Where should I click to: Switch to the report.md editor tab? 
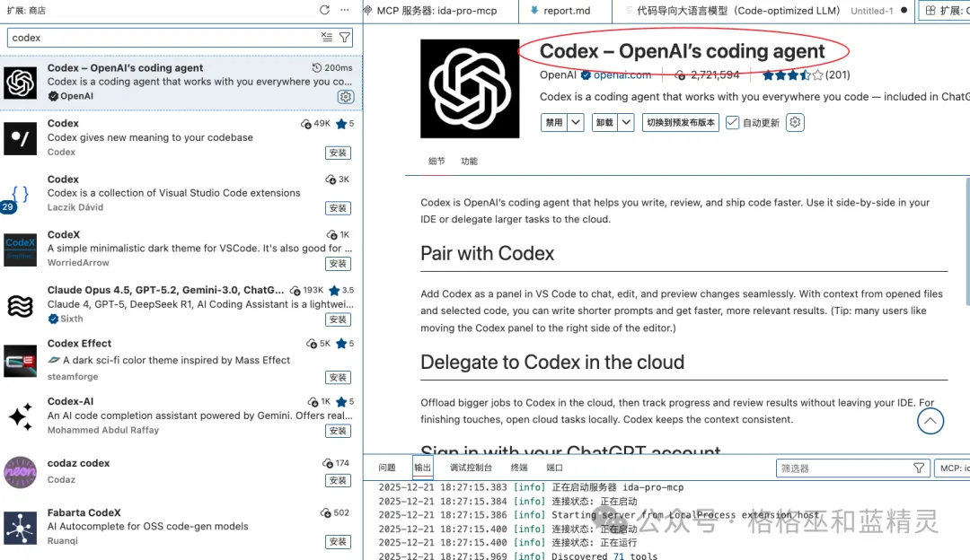pos(565,11)
